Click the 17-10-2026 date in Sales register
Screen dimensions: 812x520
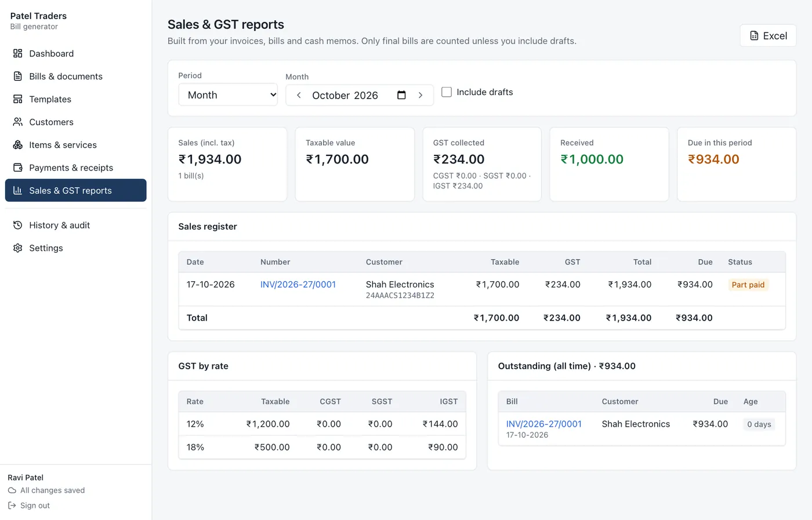(211, 285)
